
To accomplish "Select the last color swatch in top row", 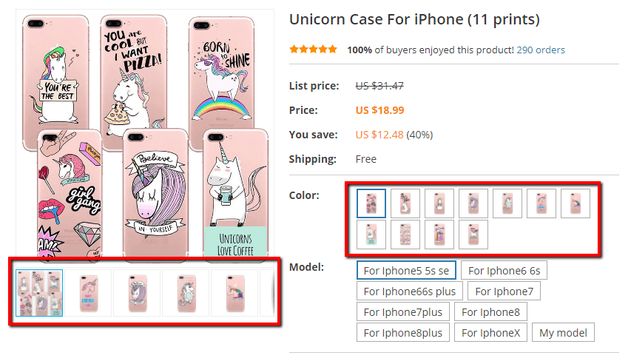I will [x=576, y=203].
